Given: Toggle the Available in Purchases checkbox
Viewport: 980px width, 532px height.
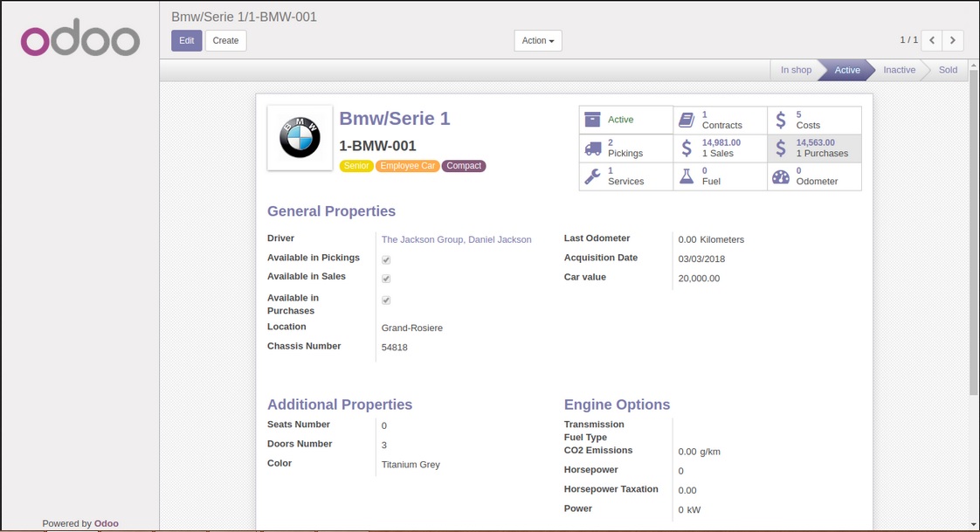Looking at the screenshot, I should (x=386, y=301).
